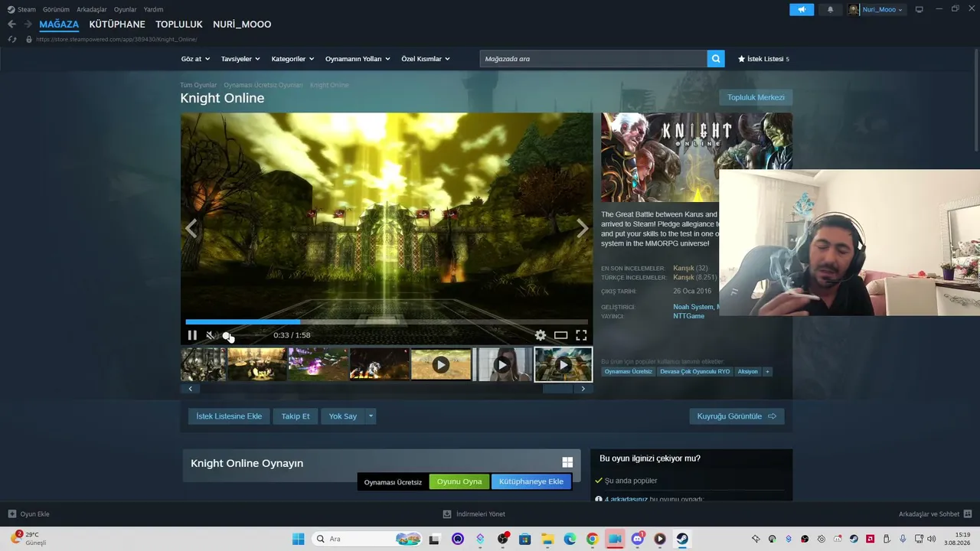
Task: Pause the Knight Online trailer video
Action: point(192,335)
